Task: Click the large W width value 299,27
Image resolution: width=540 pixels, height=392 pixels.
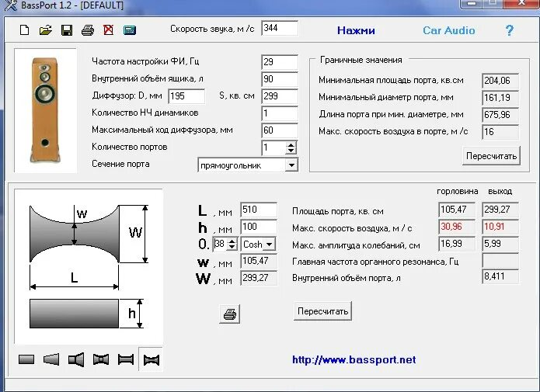Action: click(259, 278)
